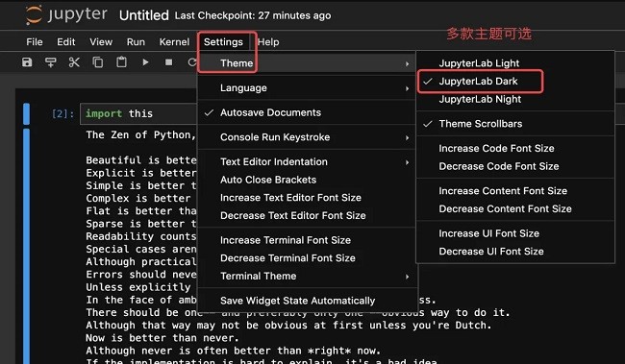Screen dimensions: 625x364
Task: Collapse the input using blue cell bar
Action: (26, 114)
